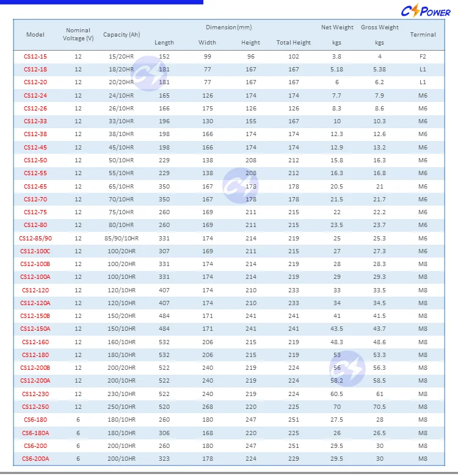Select model name CS6-200

[x=35, y=446]
